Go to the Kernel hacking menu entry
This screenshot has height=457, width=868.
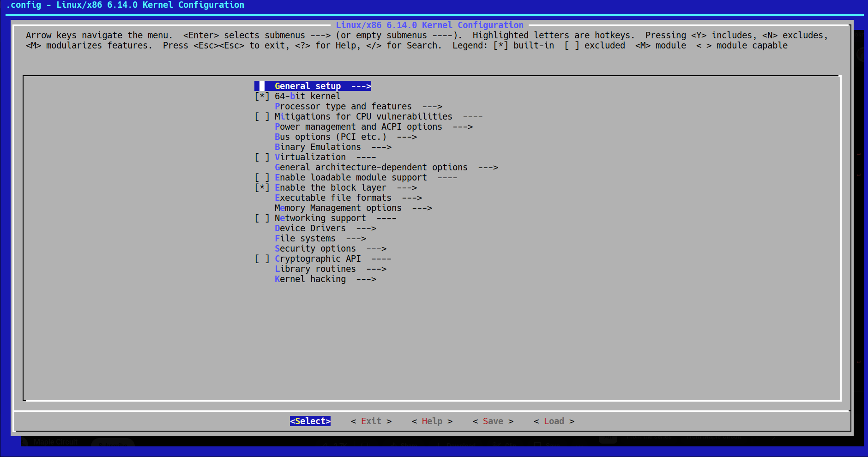[x=325, y=279]
